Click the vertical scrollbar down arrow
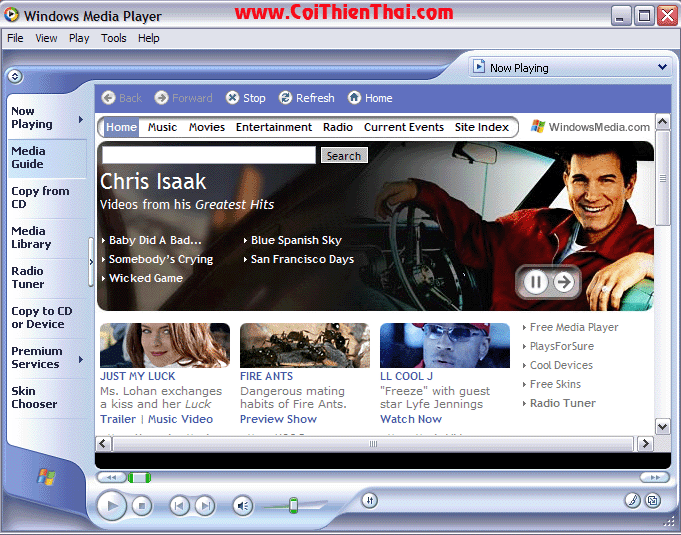681x535 pixels. [662, 426]
